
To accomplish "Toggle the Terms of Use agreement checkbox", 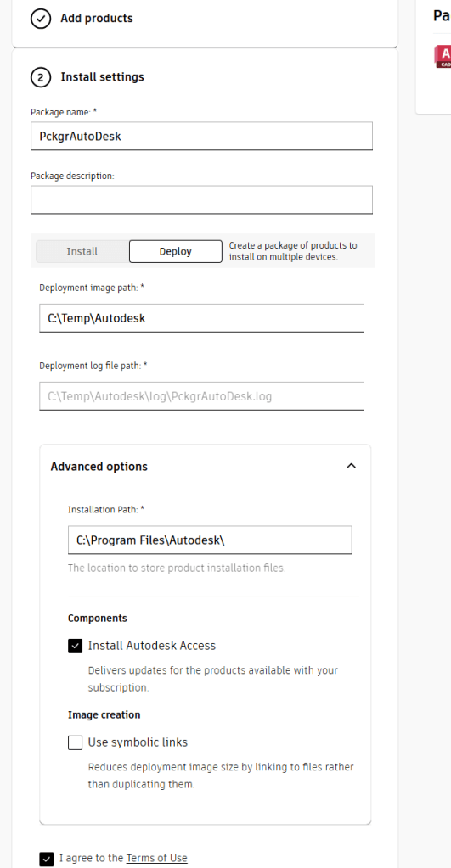I will point(47,859).
